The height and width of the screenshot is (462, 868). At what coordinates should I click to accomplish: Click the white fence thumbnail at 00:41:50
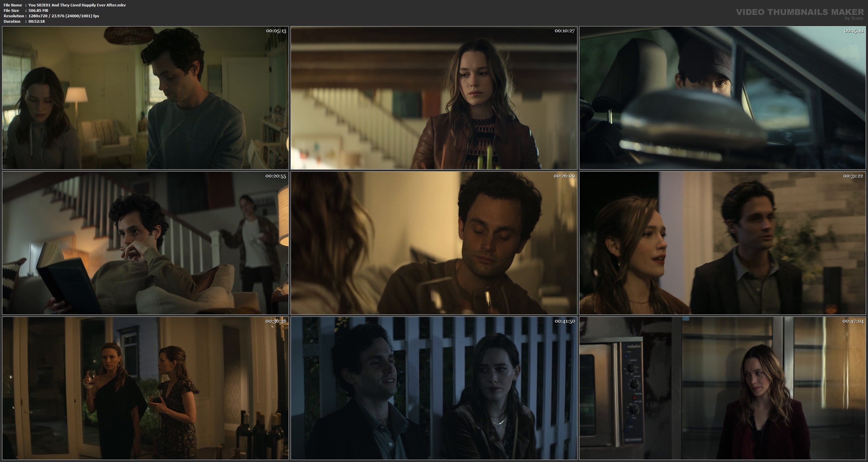434,388
